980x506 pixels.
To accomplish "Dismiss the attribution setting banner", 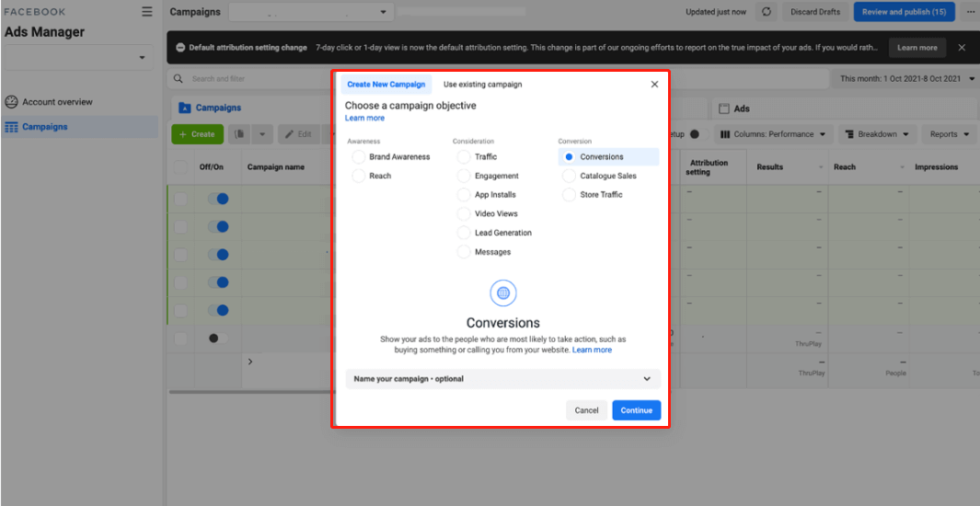I will pyautogui.click(x=962, y=48).
